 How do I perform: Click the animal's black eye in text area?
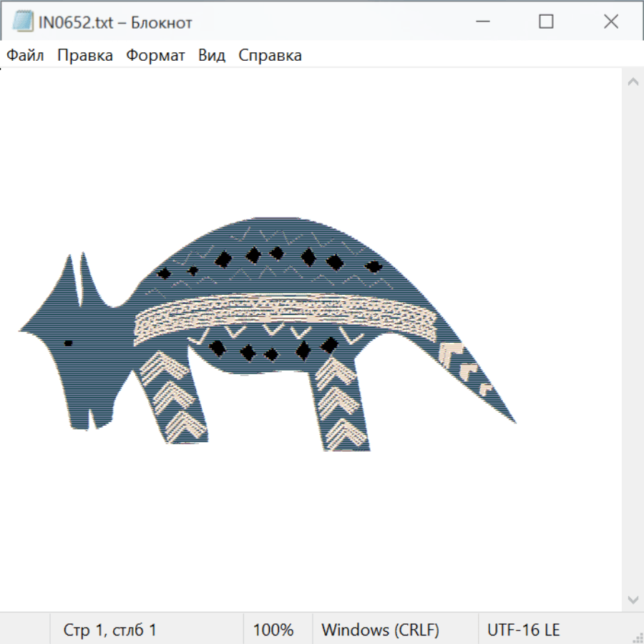(x=69, y=343)
